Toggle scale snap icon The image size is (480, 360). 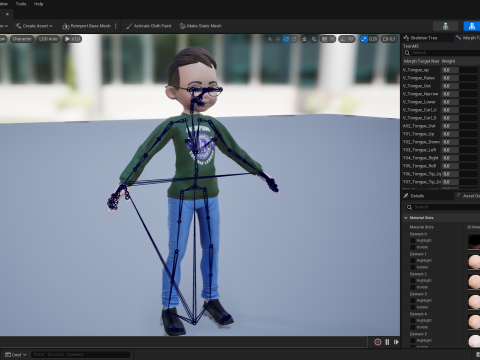363,39
